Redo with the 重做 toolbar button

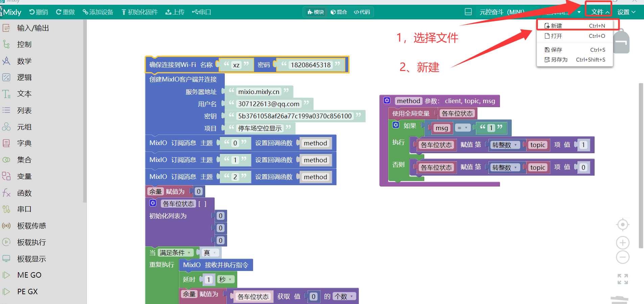(x=65, y=12)
